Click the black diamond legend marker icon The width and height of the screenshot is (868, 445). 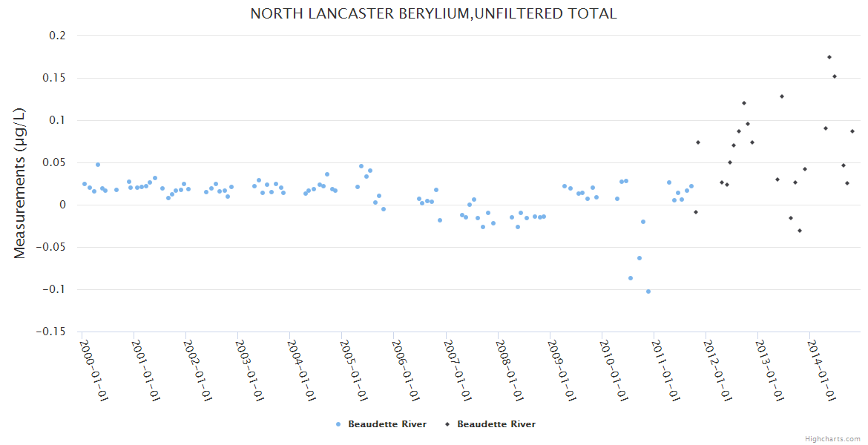tap(447, 424)
